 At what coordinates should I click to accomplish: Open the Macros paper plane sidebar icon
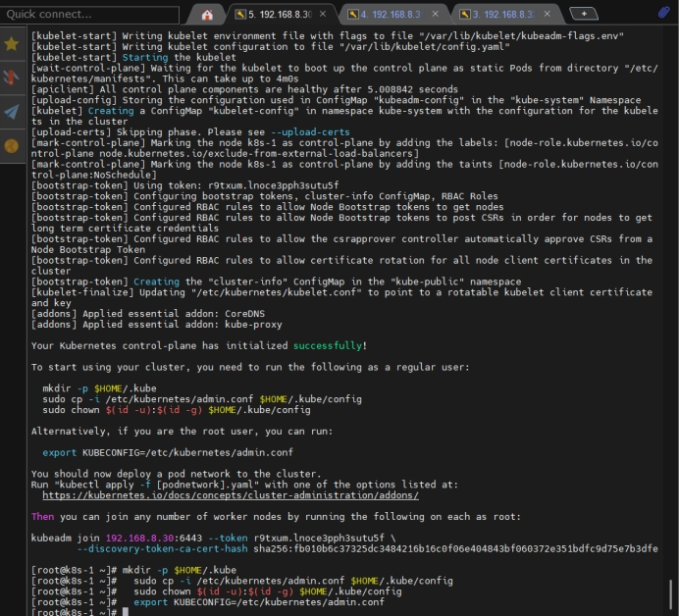pyautogui.click(x=11, y=112)
